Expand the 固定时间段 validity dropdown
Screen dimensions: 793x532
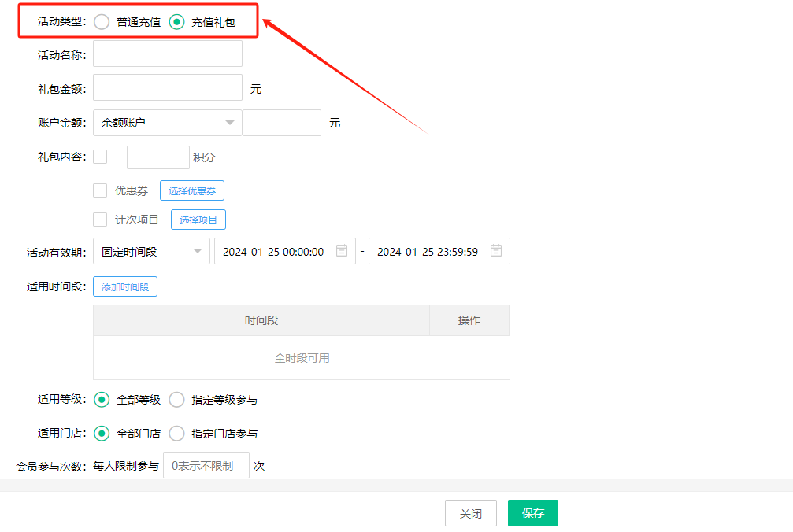coord(151,252)
